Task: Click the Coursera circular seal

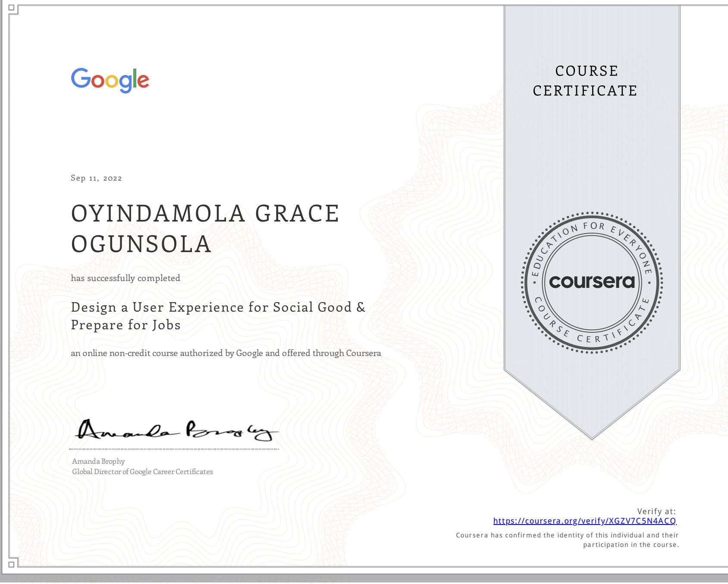Action: pos(592,283)
